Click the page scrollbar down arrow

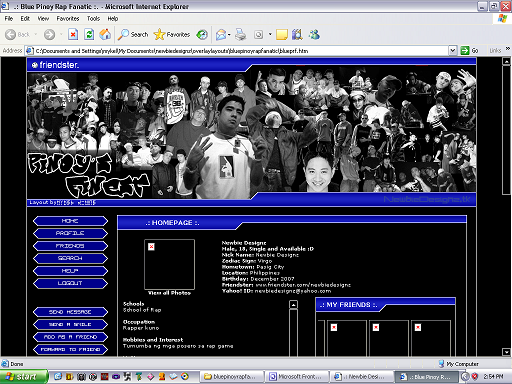click(506, 352)
